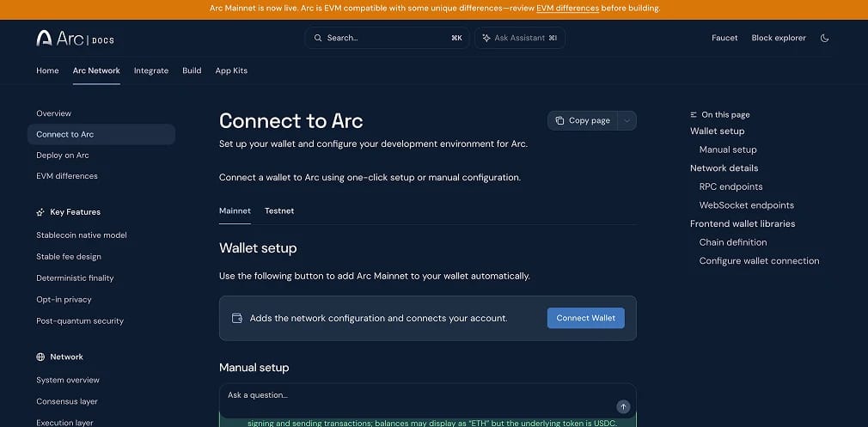868x427 pixels.
Task: Jump to Chain definition in outline
Action: click(x=733, y=242)
